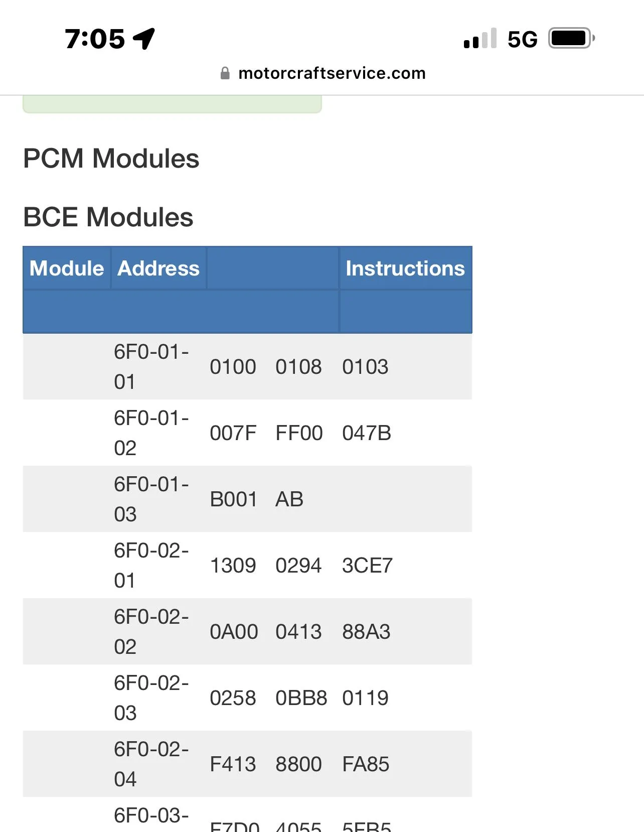The height and width of the screenshot is (832, 644).
Task: Tap the padlock icon beside the URL
Action: [225, 73]
